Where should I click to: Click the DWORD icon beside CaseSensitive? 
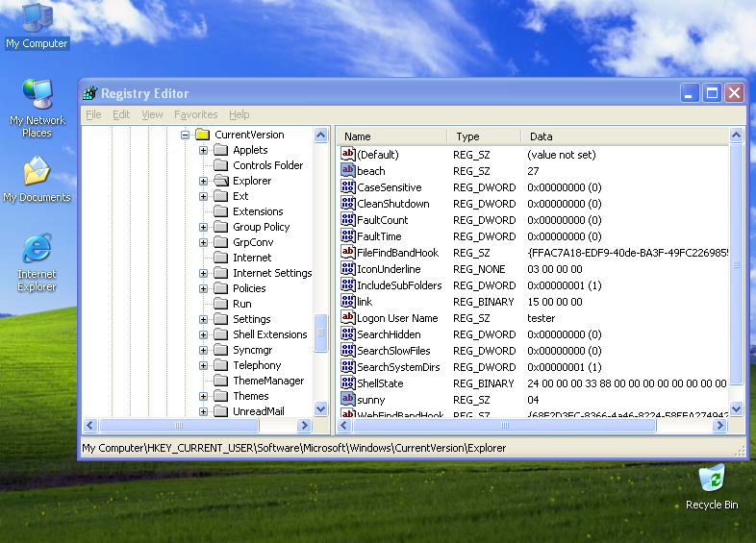pos(347,187)
